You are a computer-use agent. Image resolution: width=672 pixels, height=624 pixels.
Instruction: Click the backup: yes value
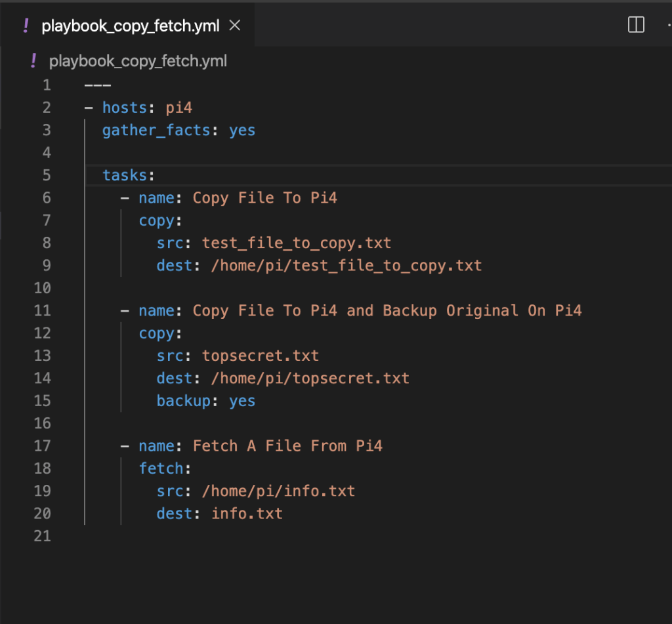point(242,400)
